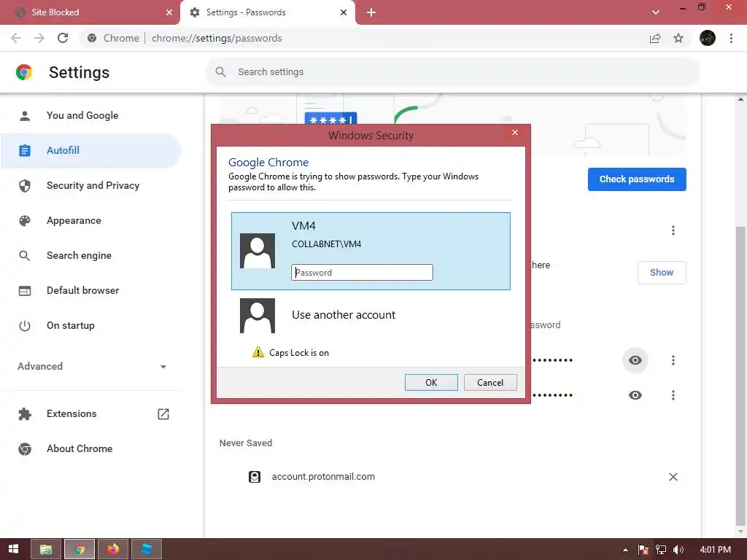The height and width of the screenshot is (560, 747).
Task: Open more actions for first saved password
Action: coord(673,360)
